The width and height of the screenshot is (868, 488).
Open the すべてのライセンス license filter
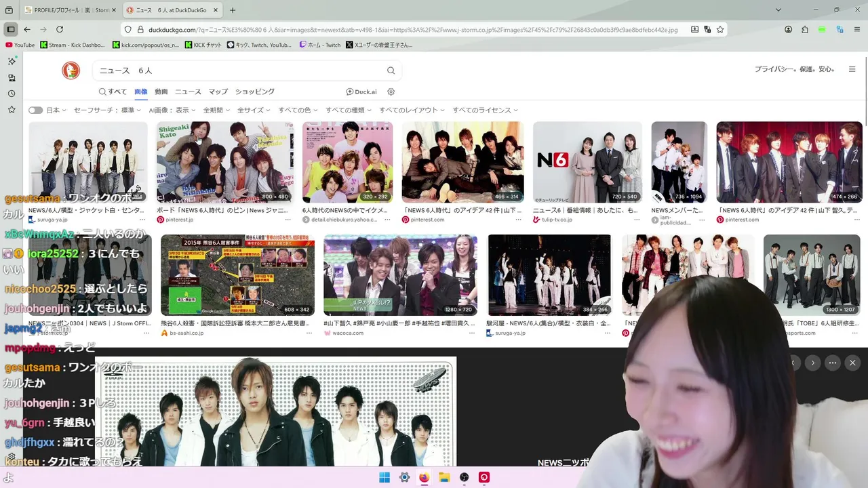tap(486, 110)
